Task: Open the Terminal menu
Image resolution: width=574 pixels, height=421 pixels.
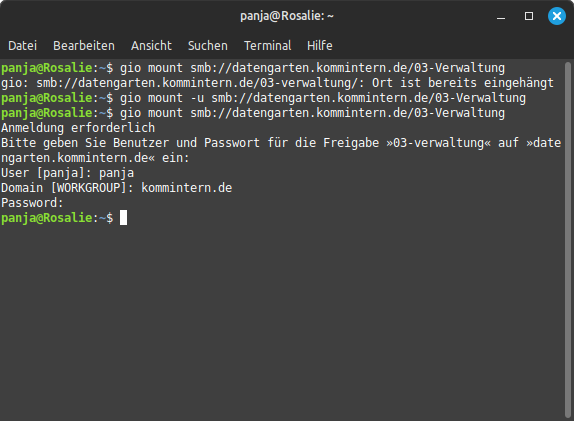Action: tap(268, 46)
